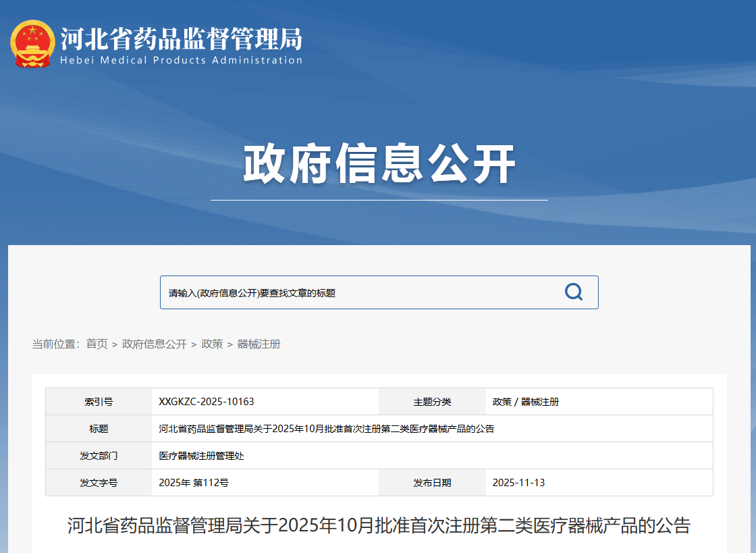Click the 发布日期 label cell
Screen dimensions: 756x553
432,482
